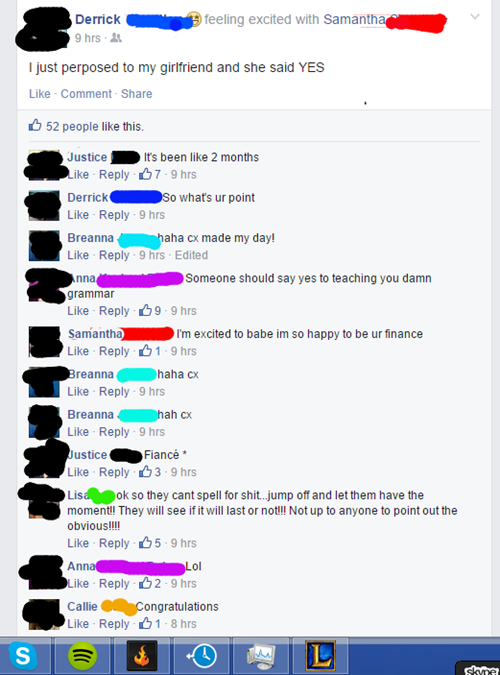Viewport: 500px width, 675px height.
Task: Click the Skype tray notification at bottom right
Action: 479,669
